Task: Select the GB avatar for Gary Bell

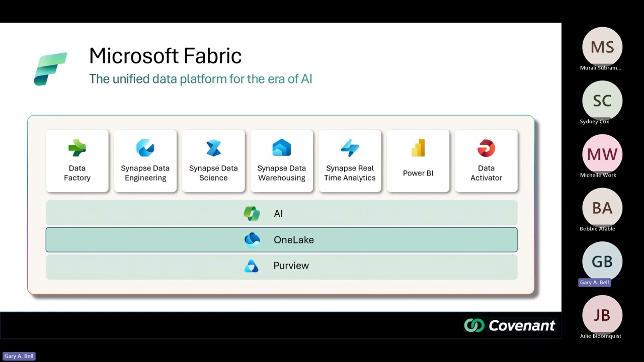Action: point(602,261)
